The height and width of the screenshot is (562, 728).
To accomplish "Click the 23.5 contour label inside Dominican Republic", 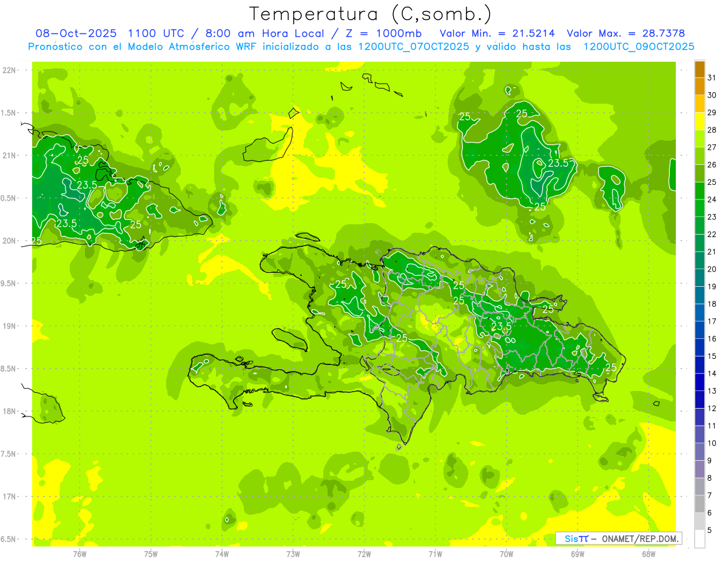I will 501,326.
